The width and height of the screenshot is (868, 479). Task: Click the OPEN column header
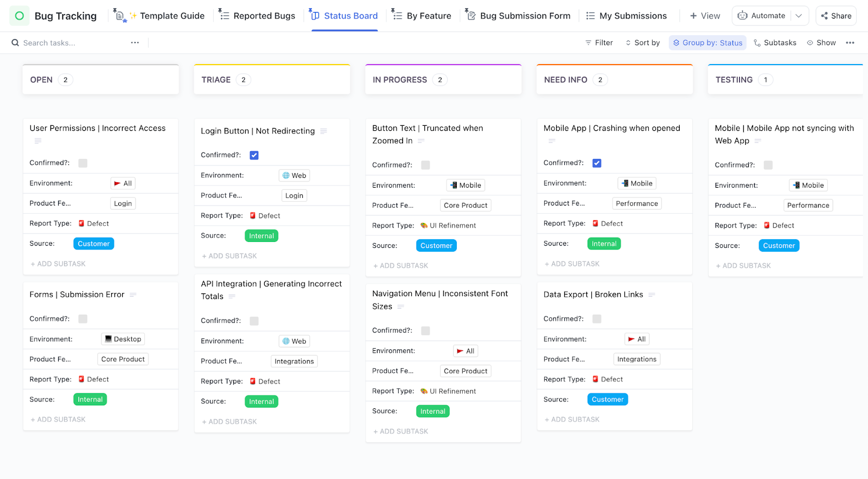(101, 80)
